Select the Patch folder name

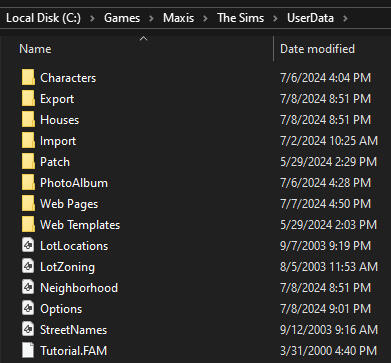55,162
